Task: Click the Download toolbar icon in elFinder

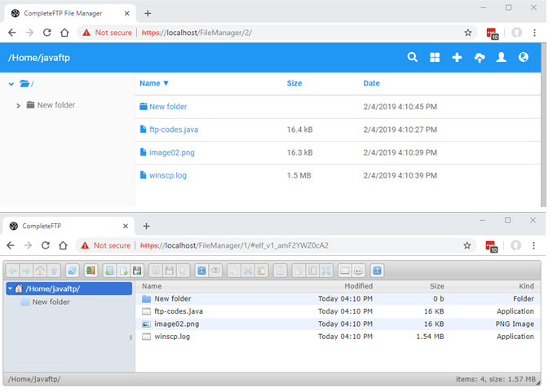Action: pos(170,271)
